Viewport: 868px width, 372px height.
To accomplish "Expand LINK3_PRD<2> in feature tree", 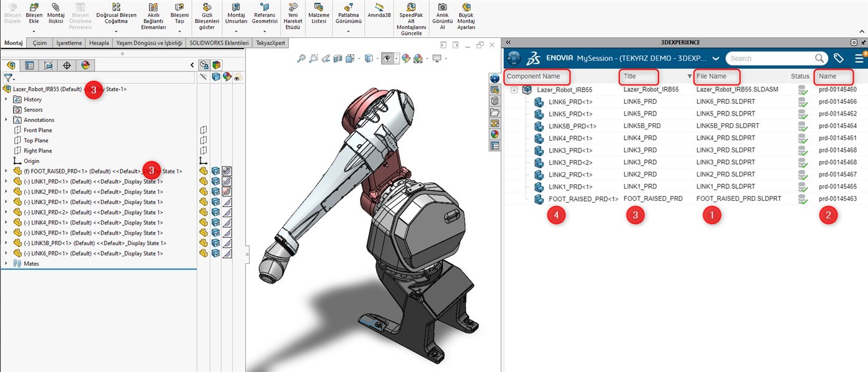I will [x=6, y=212].
